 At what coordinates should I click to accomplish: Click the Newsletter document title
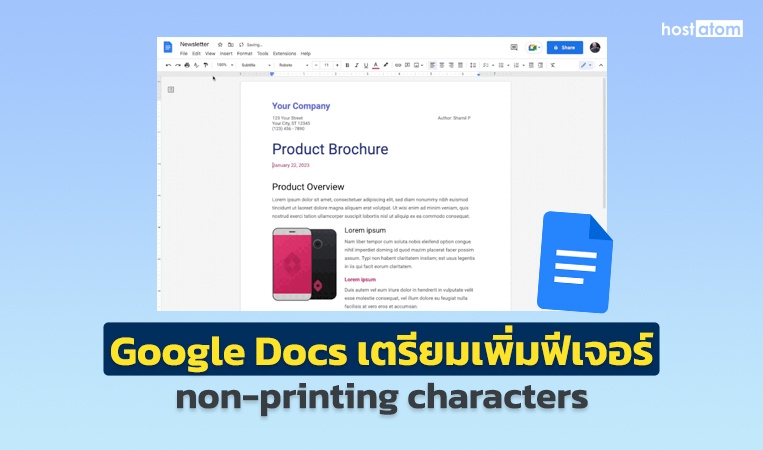194,44
